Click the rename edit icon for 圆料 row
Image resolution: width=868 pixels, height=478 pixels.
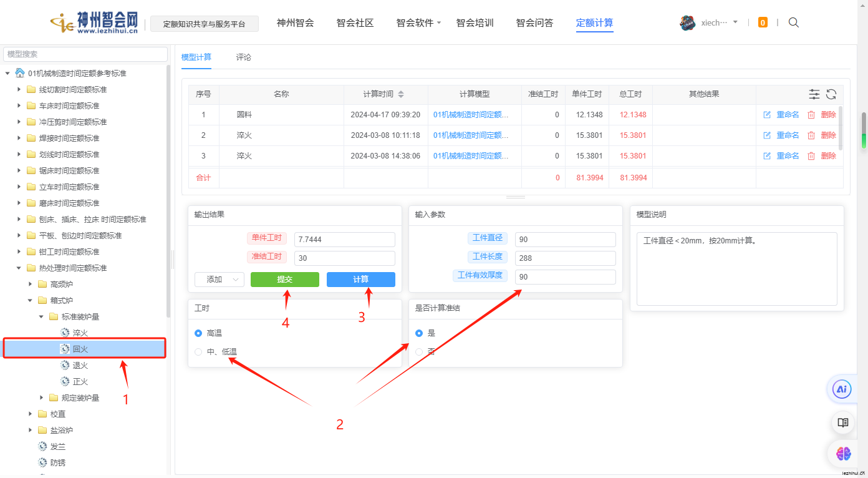[767, 115]
